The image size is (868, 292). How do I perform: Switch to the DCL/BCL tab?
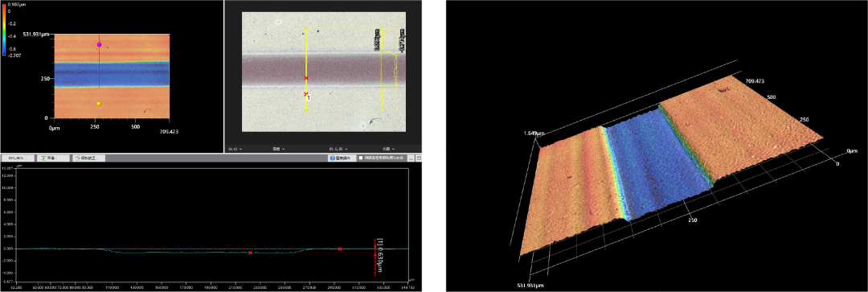(x=18, y=158)
